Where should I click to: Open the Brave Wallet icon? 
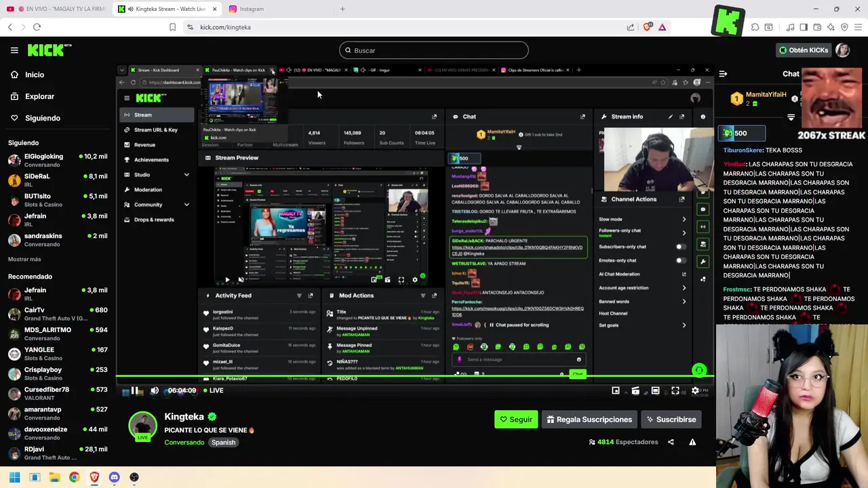[817, 27]
